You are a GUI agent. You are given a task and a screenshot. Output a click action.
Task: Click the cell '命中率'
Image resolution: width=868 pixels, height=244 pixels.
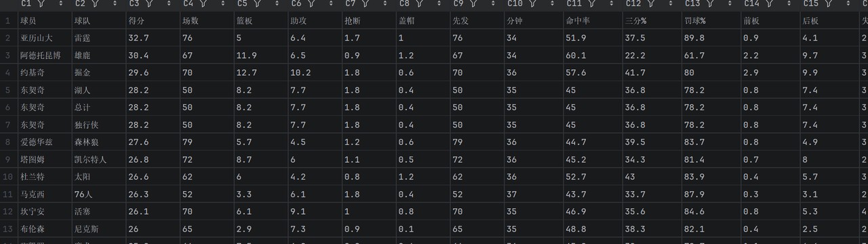593,21
